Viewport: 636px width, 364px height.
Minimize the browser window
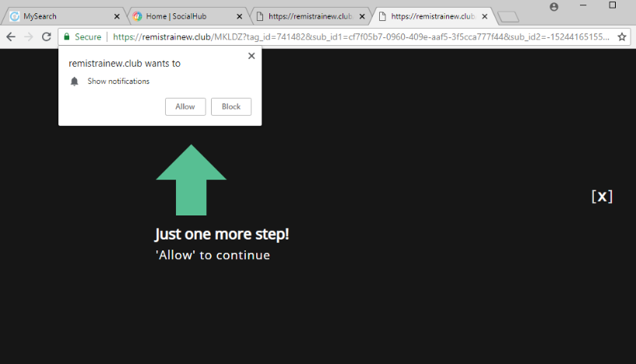click(583, 5)
